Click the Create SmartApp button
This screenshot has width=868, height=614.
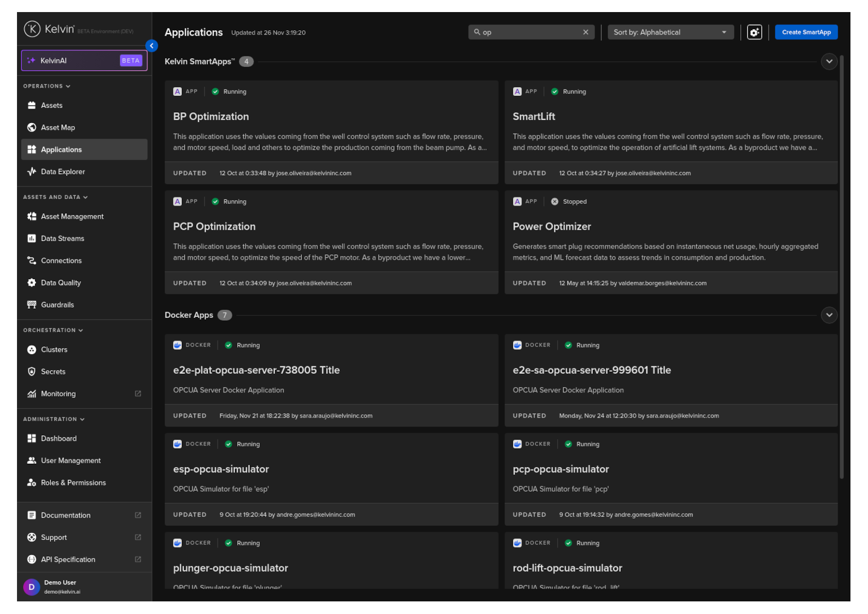coord(806,32)
